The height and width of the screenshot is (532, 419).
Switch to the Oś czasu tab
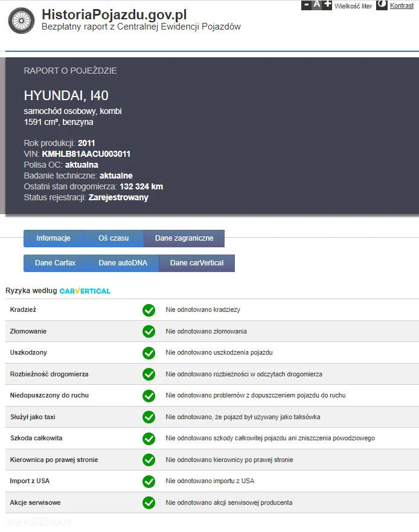[114, 238]
